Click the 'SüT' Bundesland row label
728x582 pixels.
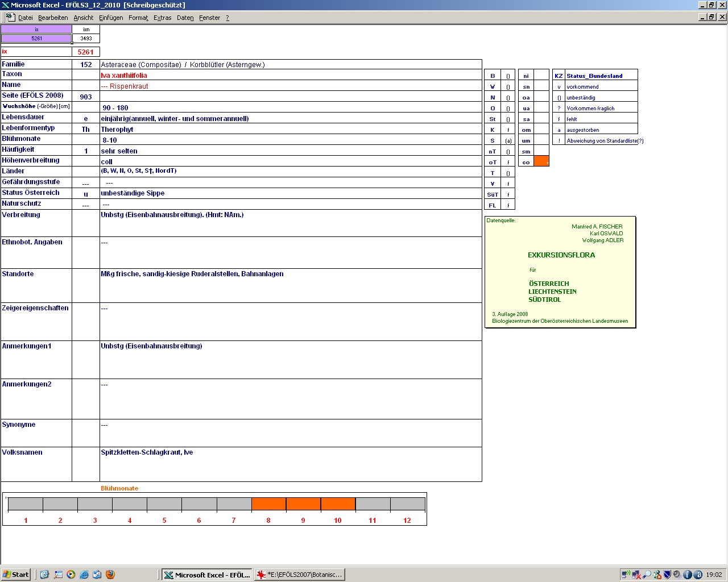(493, 194)
